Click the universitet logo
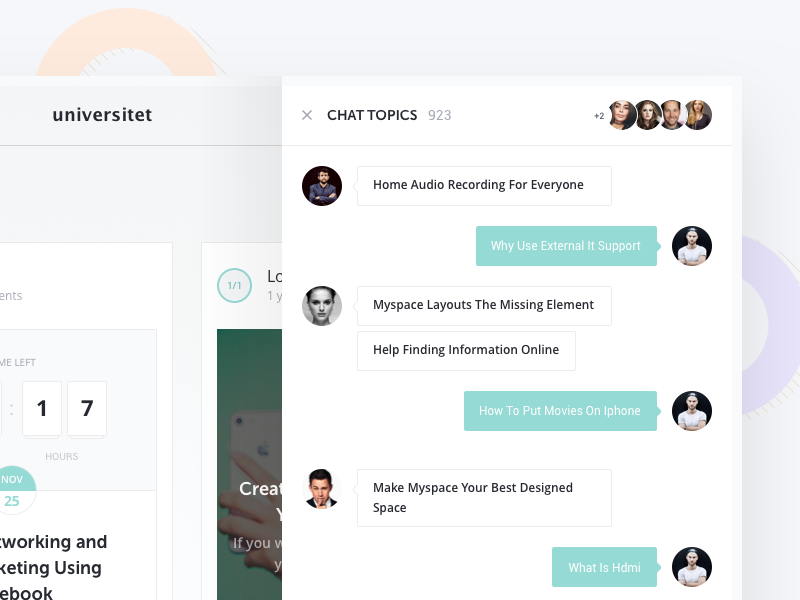This screenshot has width=800, height=600. pyautogui.click(x=102, y=114)
